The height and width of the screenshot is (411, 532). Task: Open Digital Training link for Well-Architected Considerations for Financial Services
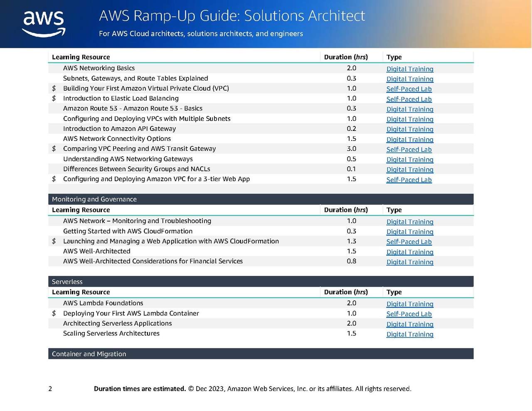tap(410, 262)
